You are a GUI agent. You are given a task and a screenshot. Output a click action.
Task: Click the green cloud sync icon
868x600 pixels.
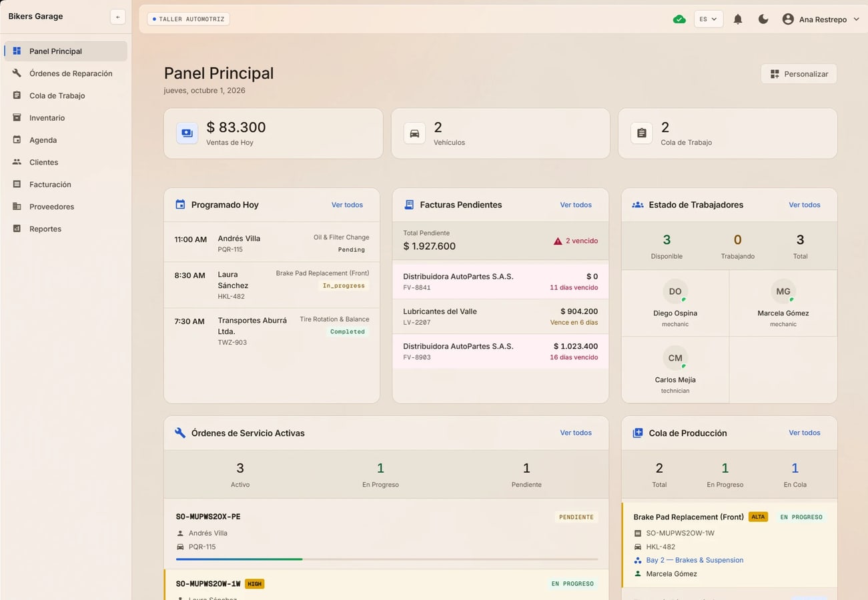679,19
